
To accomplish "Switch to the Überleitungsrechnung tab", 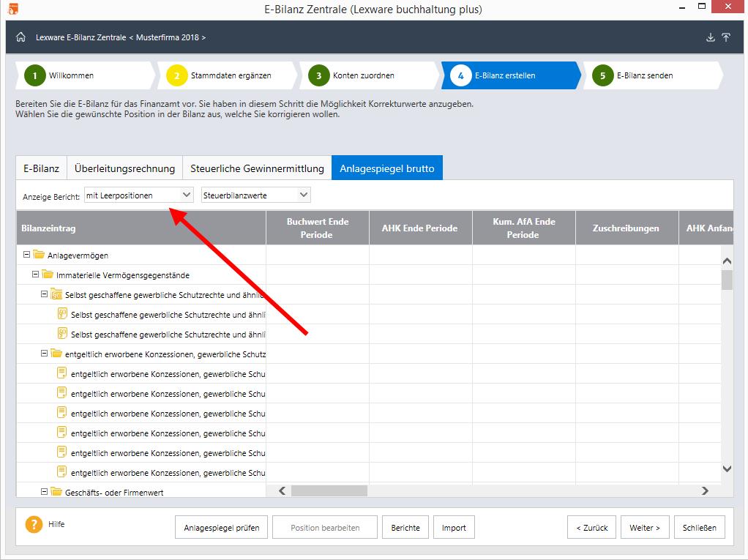I will tap(125, 168).
